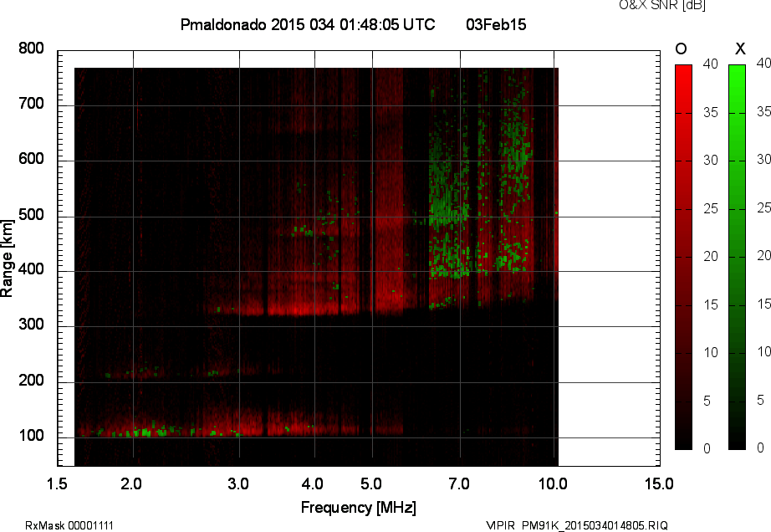
Task: Click the frequency axis label '4.0'
Action: pos(313,483)
